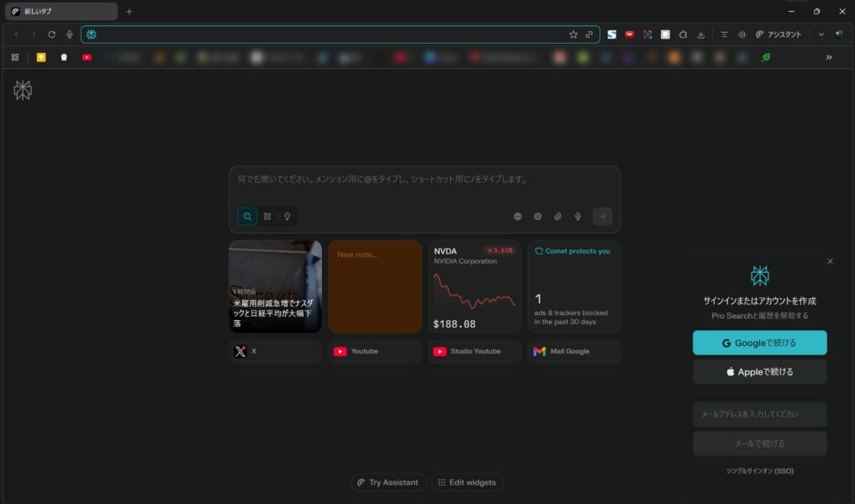Continue with Google sign-in button
The width and height of the screenshot is (855, 504).
(759, 343)
